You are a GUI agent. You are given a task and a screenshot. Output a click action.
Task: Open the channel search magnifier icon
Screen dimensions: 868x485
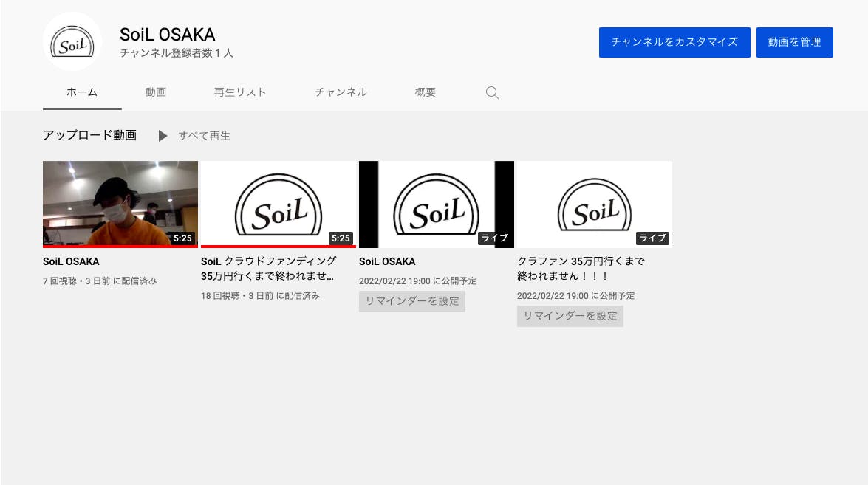point(492,93)
